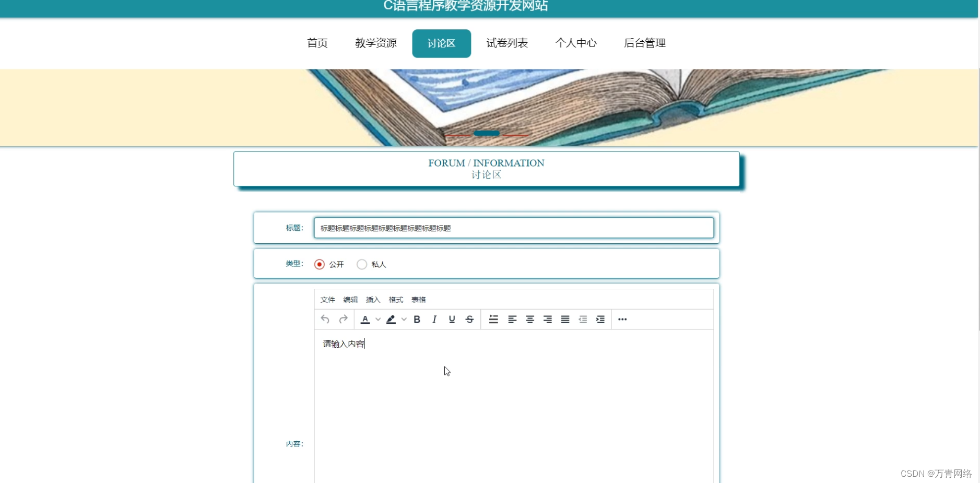Apply strikethrough formatting

(469, 319)
